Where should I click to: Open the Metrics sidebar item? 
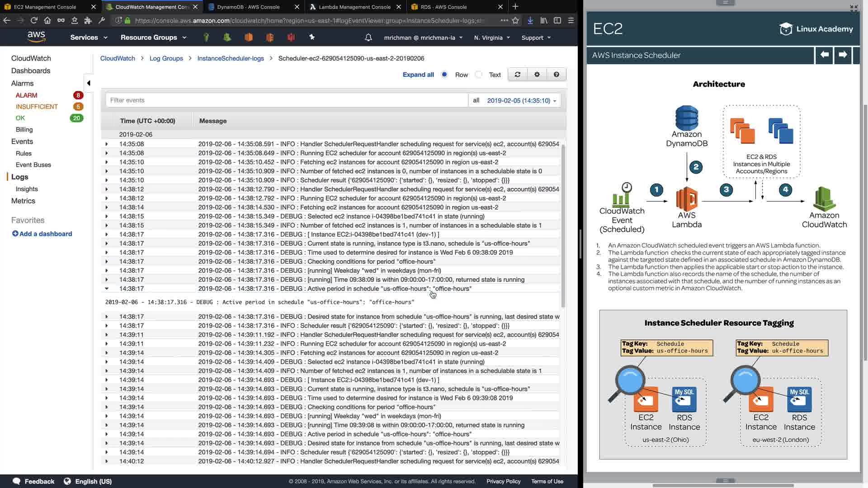23,201
